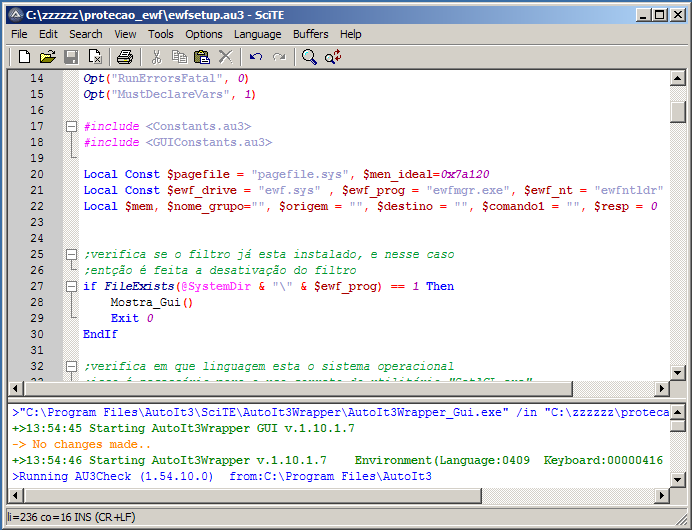This screenshot has width=692, height=530.
Task: Click output pane horizontal scrollbar left arrow
Action: point(16,495)
